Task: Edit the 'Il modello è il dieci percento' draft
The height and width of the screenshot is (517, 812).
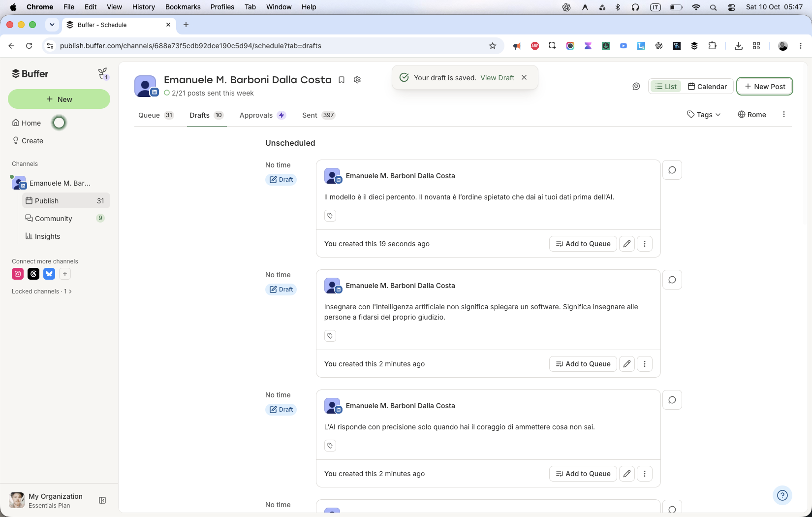Action: click(x=627, y=244)
